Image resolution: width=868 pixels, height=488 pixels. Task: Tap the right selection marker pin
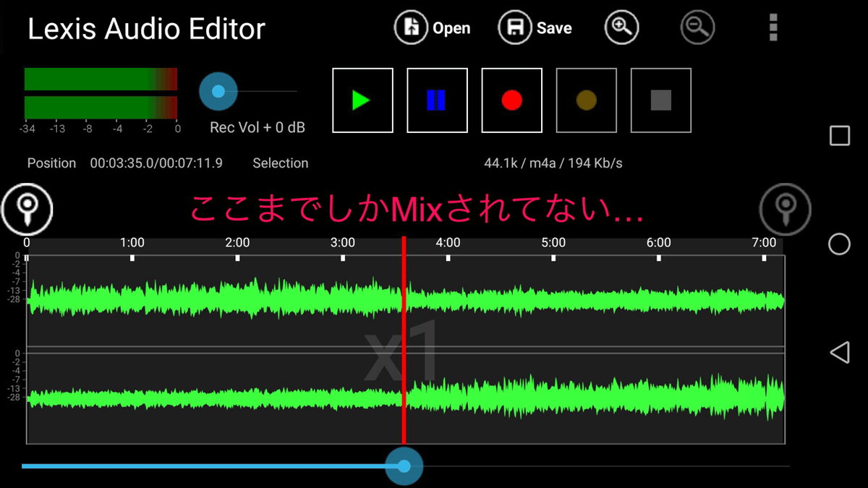[785, 208]
